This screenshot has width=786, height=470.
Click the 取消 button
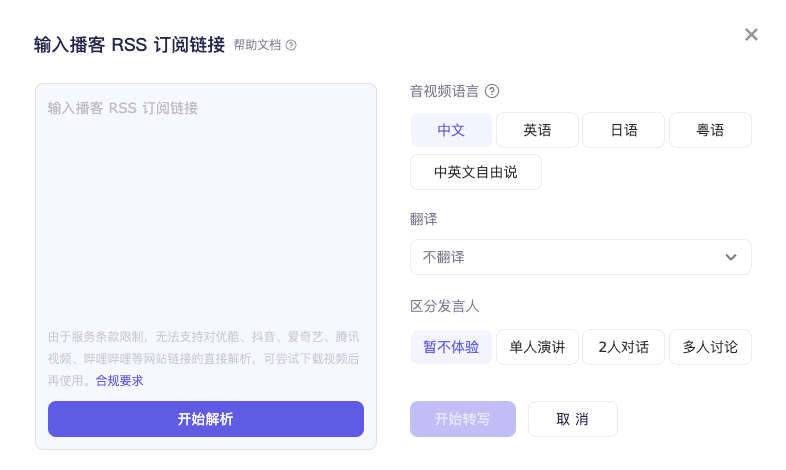[x=572, y=419]
